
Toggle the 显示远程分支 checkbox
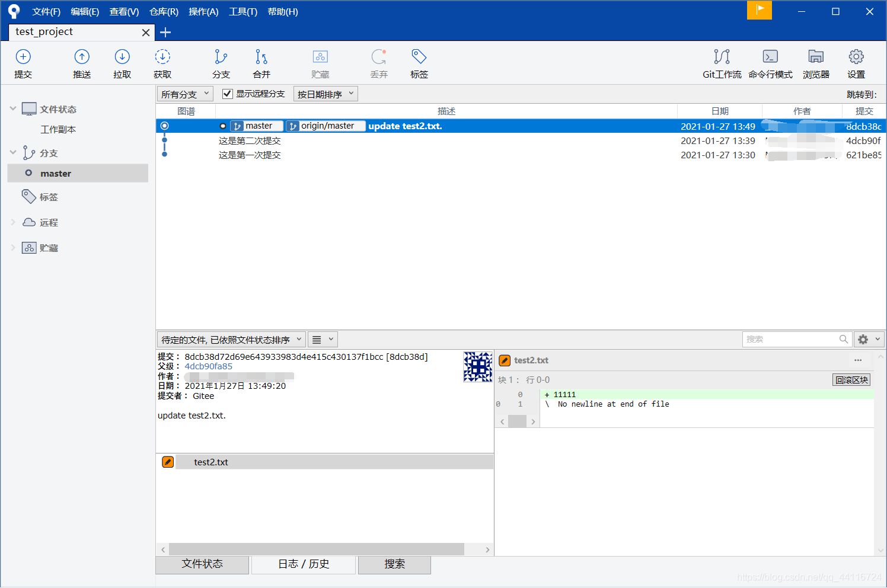pos(227,94)
